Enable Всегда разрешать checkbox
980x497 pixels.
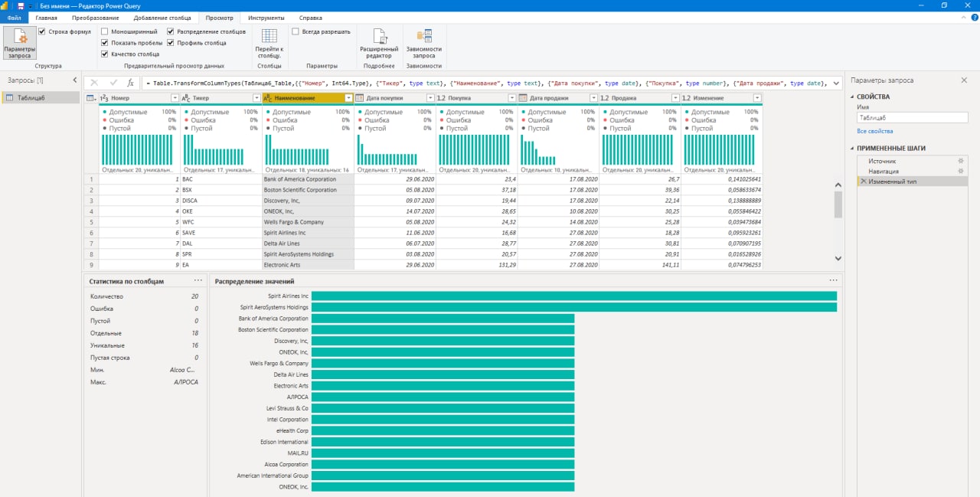click(296, 31)
